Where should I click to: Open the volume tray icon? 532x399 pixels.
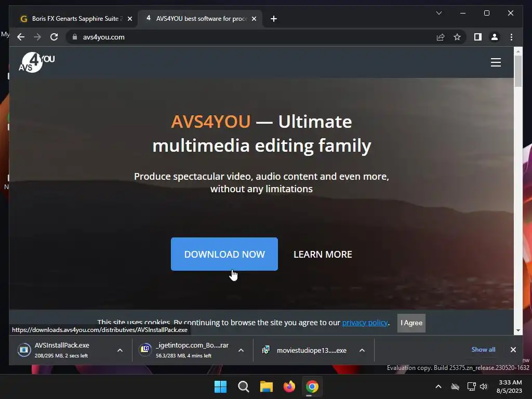[x=484, y=387]
